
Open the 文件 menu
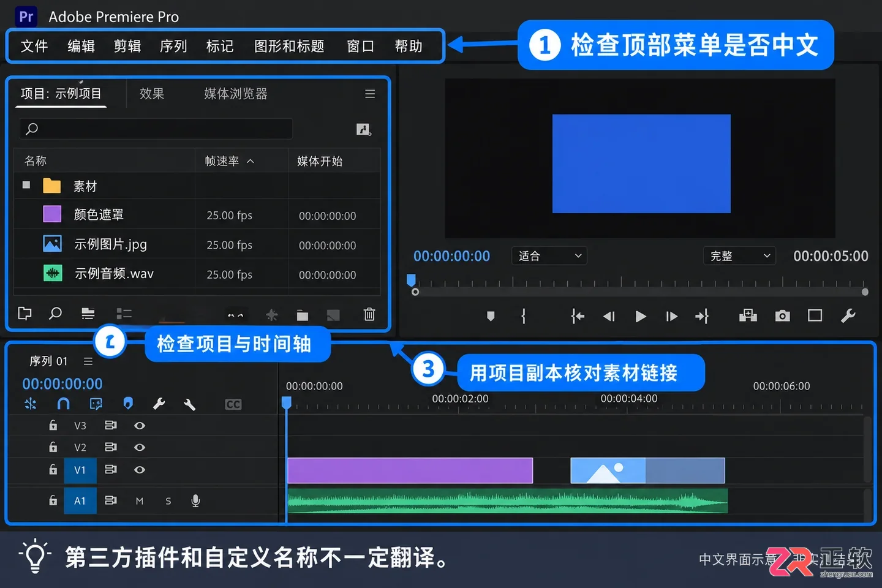[34, 47]
